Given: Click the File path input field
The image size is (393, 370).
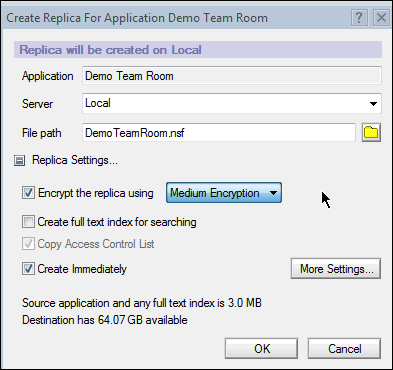Looking at the screenshot, I should (219, 133).
